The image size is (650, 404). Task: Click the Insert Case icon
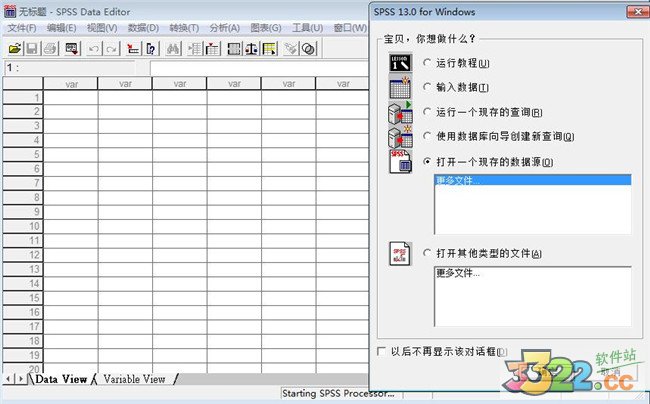pyautogui.click(x=194, y=49)
